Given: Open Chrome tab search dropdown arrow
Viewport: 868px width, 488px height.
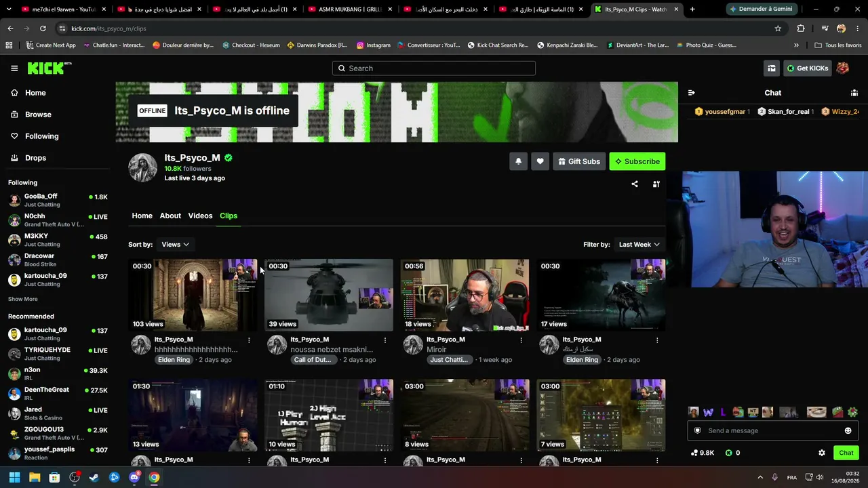Looking at the screenshot, I should click(9, 9).
